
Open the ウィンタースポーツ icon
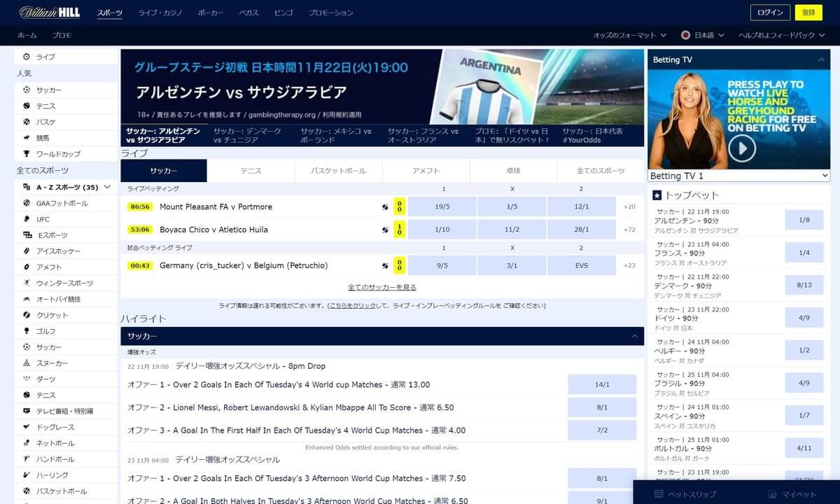(27, 283)
